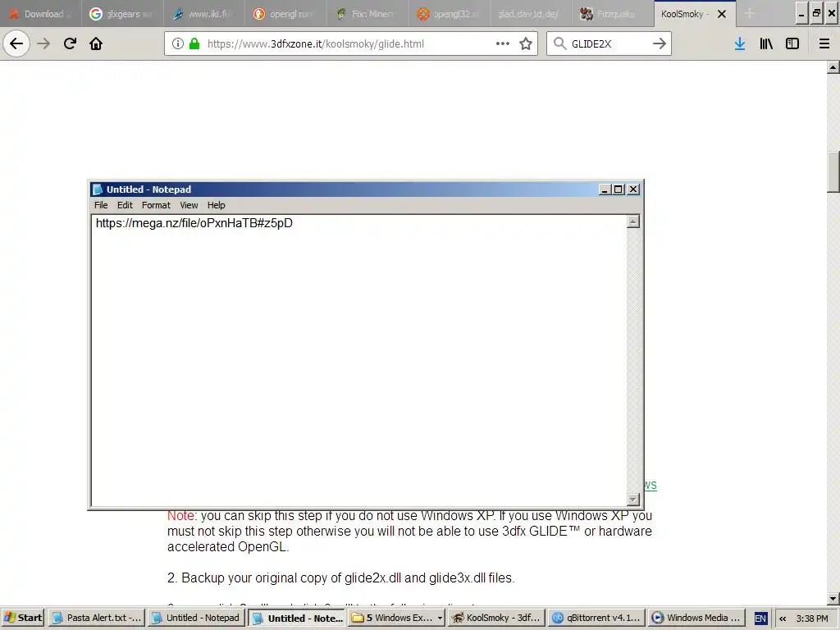Minimize the Notepad window
Viewport: 840px width, 630px height.
(605, 189)
